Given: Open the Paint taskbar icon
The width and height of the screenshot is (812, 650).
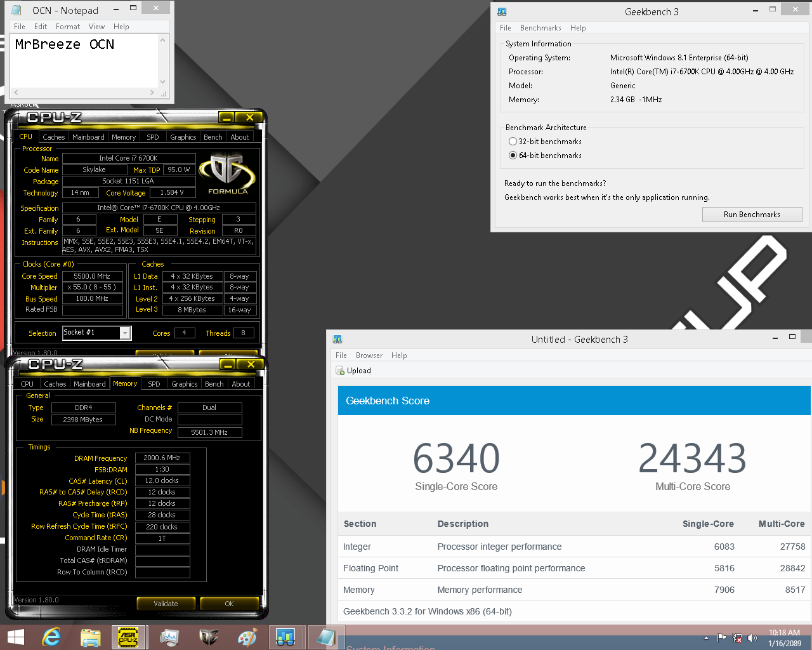Looking at the screenshot, I should pyautogui.click(x=247, y=637).
